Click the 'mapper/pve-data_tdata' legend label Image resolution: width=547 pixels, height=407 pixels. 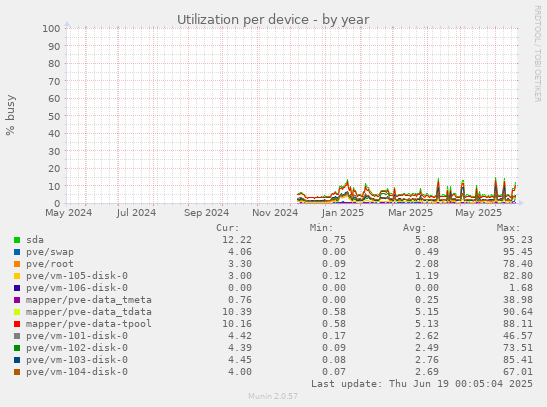click(x=89, y=312)
